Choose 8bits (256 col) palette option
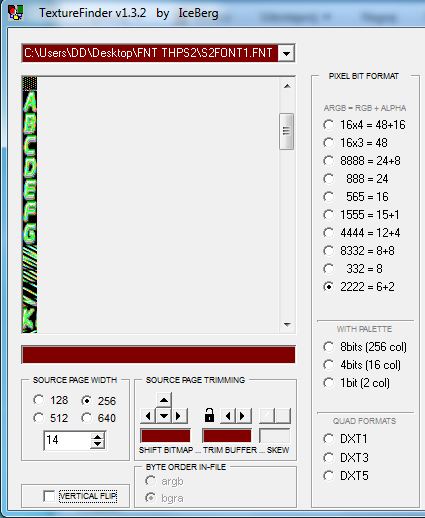 coord(328,347)
